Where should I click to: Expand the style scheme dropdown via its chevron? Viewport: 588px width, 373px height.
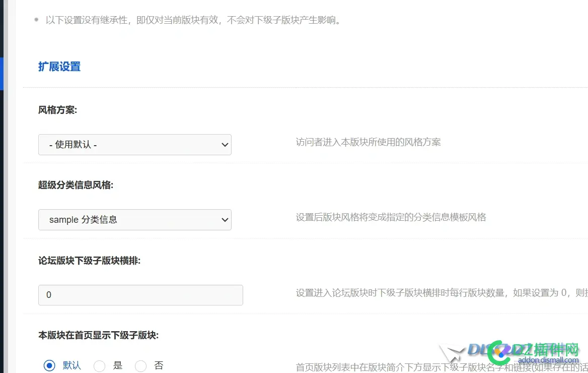(x=225, y=145)
